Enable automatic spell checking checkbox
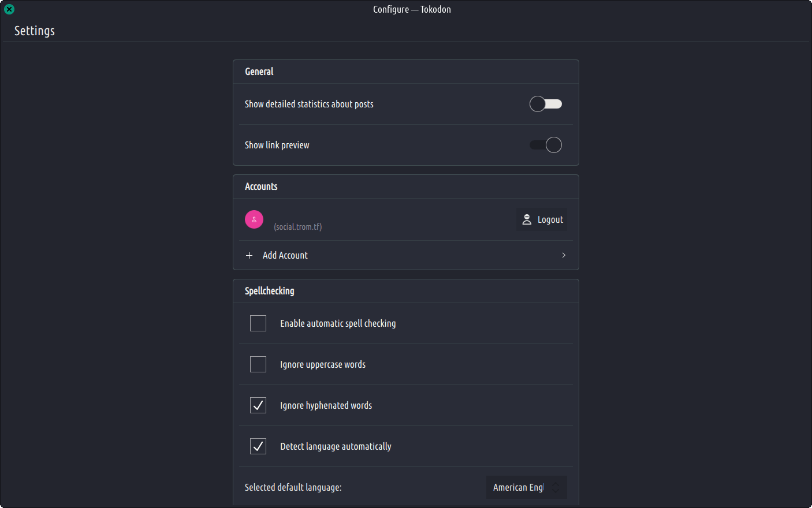The image size is (812, 508). (258, 323)
